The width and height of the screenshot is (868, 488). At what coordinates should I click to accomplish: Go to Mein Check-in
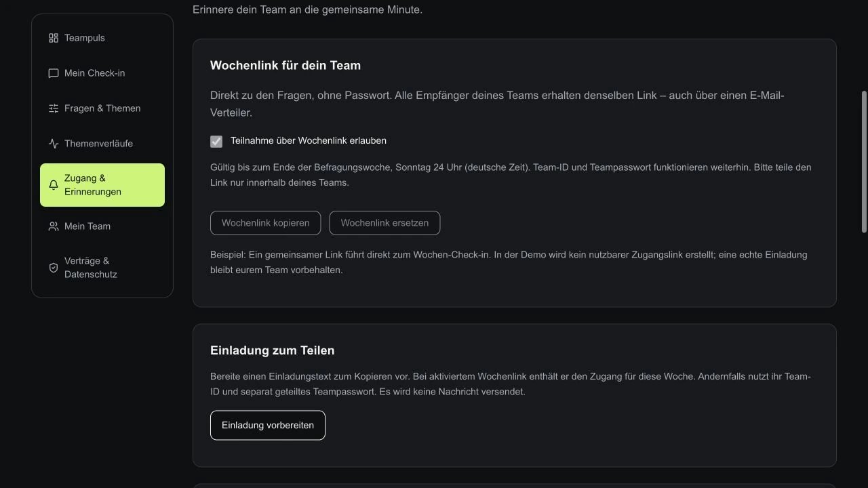pyautogui.click(x=102, y=73)
